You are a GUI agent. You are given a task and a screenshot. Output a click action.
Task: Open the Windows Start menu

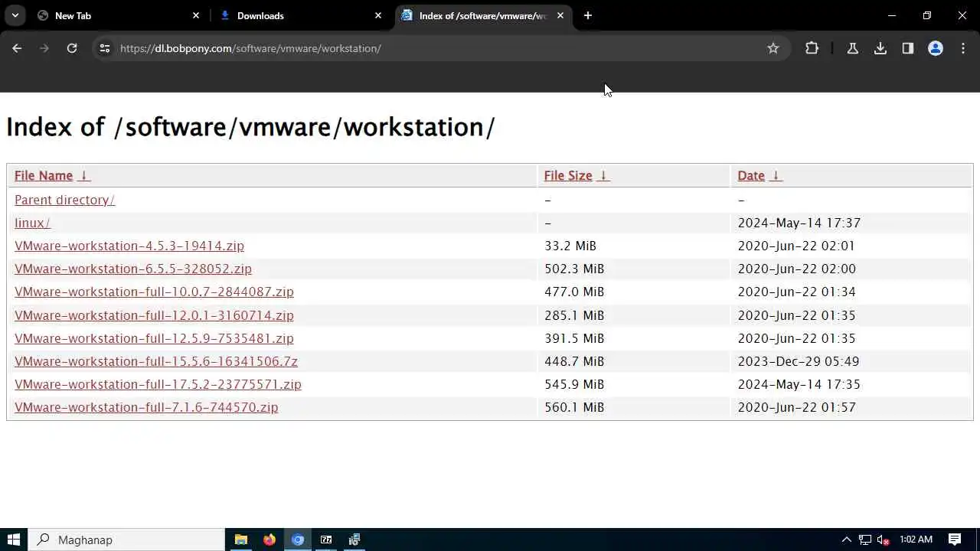tap(14, 540)
